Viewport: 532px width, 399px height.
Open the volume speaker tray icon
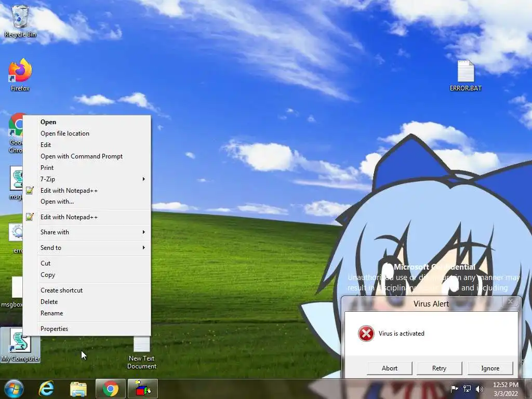pos(479,389)
